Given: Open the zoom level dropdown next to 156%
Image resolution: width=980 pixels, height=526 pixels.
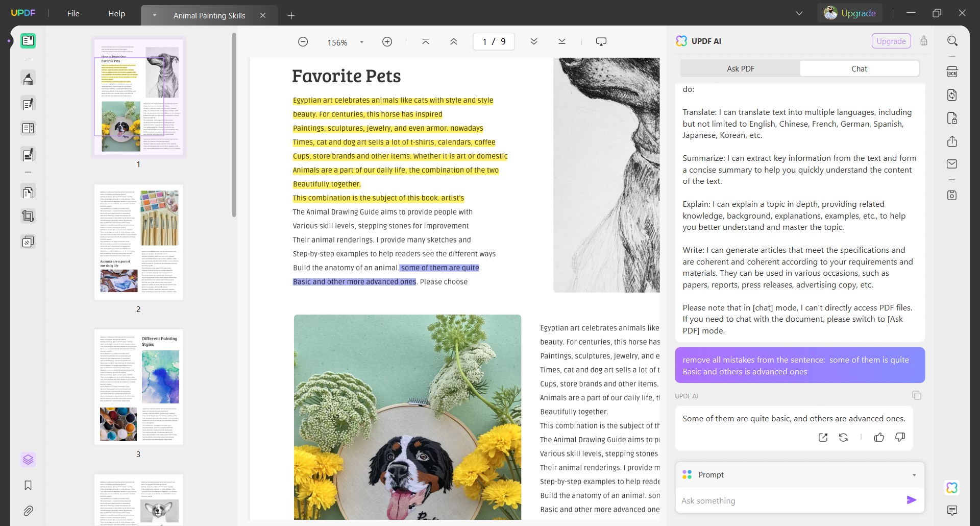Looking at the screenshot, I should click(x=362, y=42).
